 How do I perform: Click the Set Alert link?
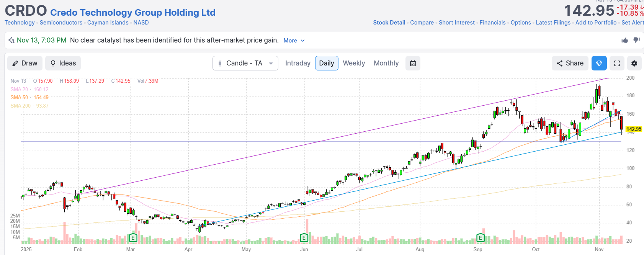633,23
